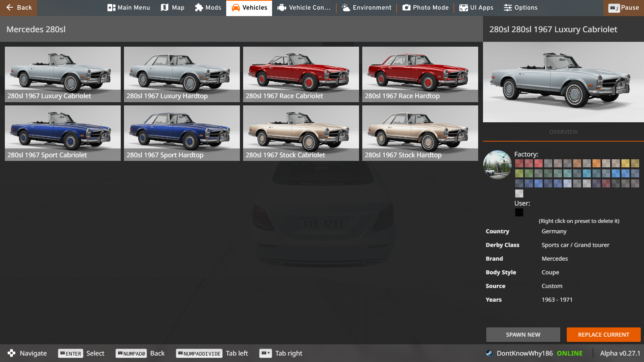Click the REPLACE CURRENT button

click(x=604, y=335)
